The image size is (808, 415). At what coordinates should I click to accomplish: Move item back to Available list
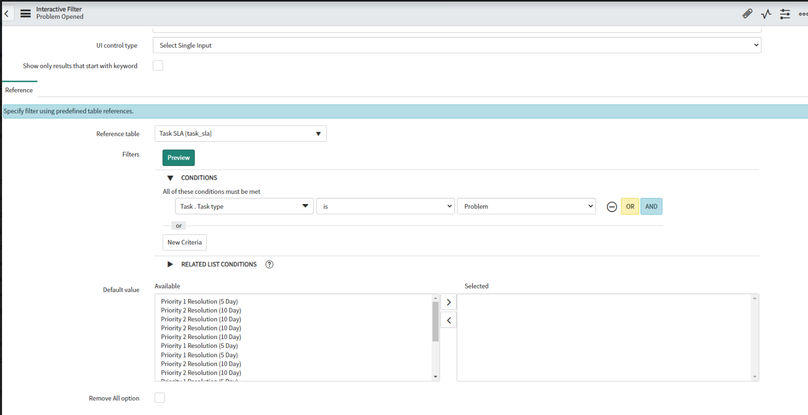(x=448, y=320)
